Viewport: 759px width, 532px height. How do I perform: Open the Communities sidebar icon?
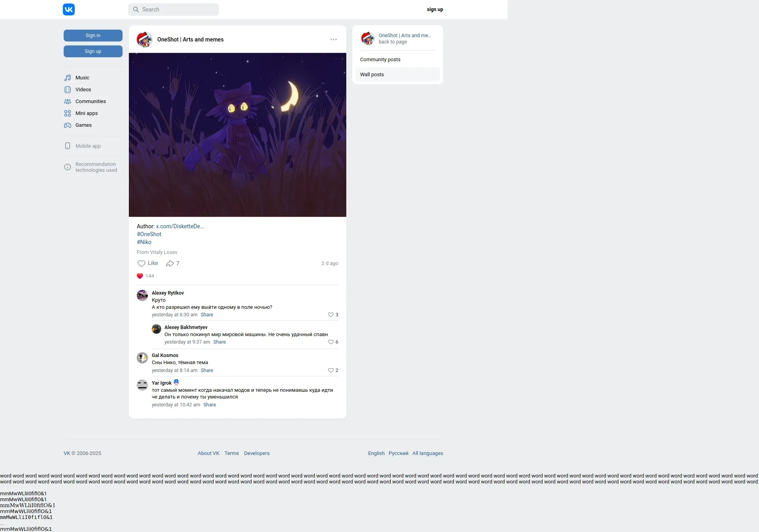tap(68, 102)
